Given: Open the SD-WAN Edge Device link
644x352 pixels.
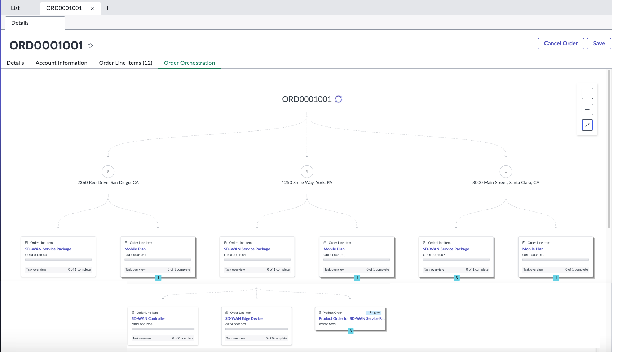Looking at the screenshot, I should pos(244,318).
